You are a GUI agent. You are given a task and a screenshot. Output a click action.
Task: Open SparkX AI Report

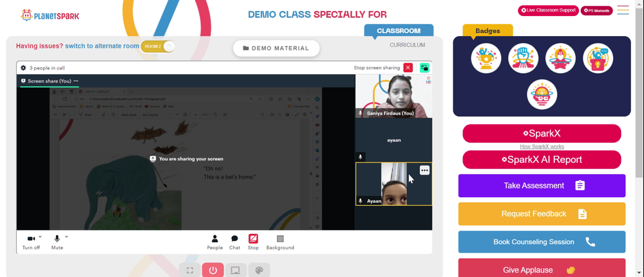click(x=542, y=160)
